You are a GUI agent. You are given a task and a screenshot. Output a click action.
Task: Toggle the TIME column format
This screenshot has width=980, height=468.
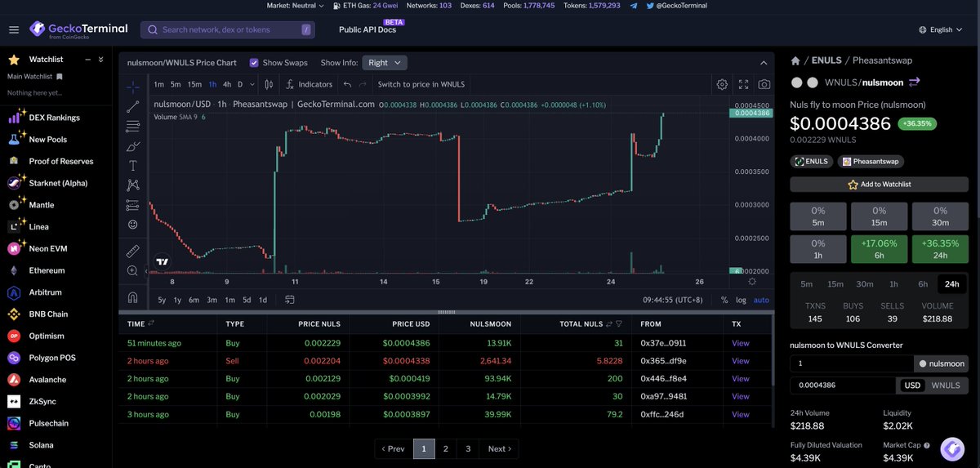152,324
